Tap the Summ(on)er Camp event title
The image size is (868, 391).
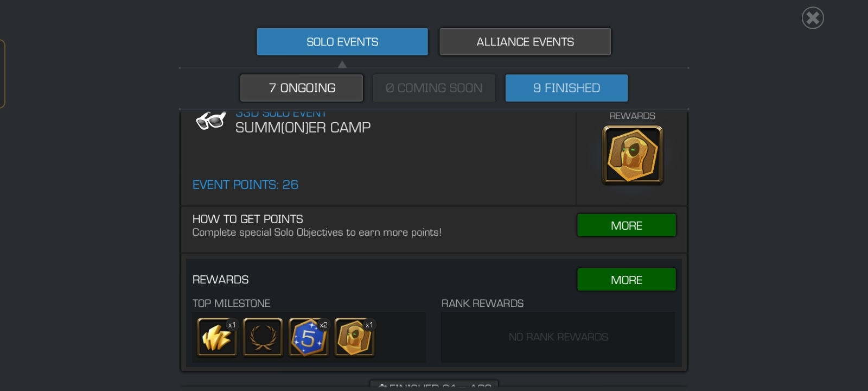(x=303, y=128)
